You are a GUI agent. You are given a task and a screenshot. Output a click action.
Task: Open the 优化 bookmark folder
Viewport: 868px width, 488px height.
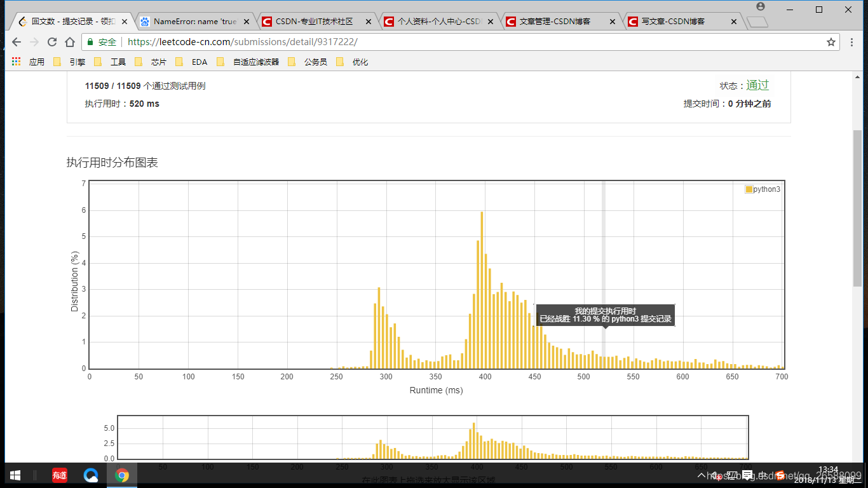point(352,62)
